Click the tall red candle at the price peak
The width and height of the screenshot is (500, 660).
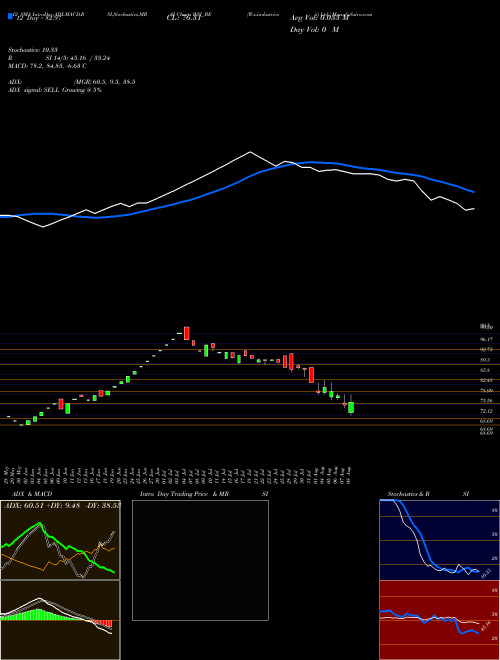(186, 333)
